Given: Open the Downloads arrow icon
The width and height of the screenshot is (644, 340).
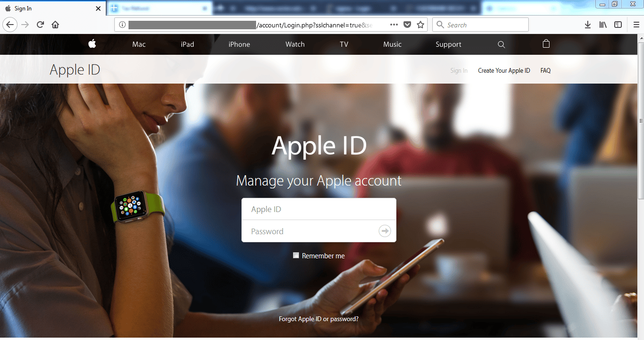Looking at the screenshot, I should click(x=588, y=25).
